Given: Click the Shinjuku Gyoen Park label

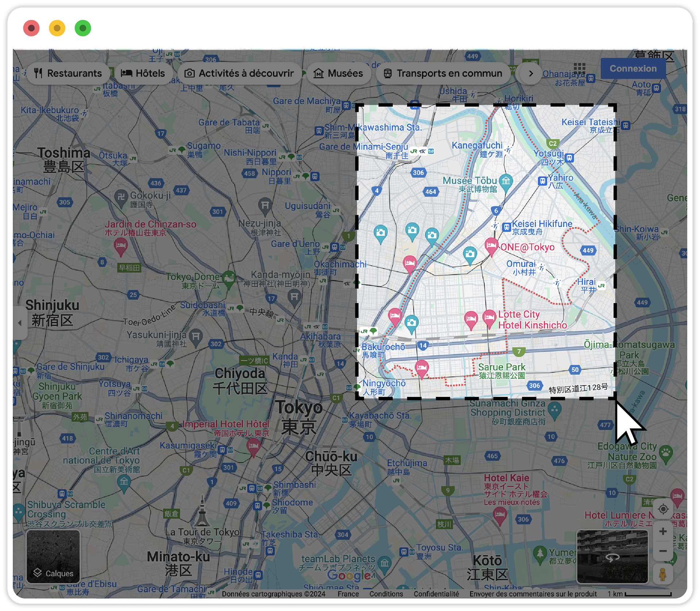Looking at the screenshot, I should pyautogui.click(x=57, y=396).
